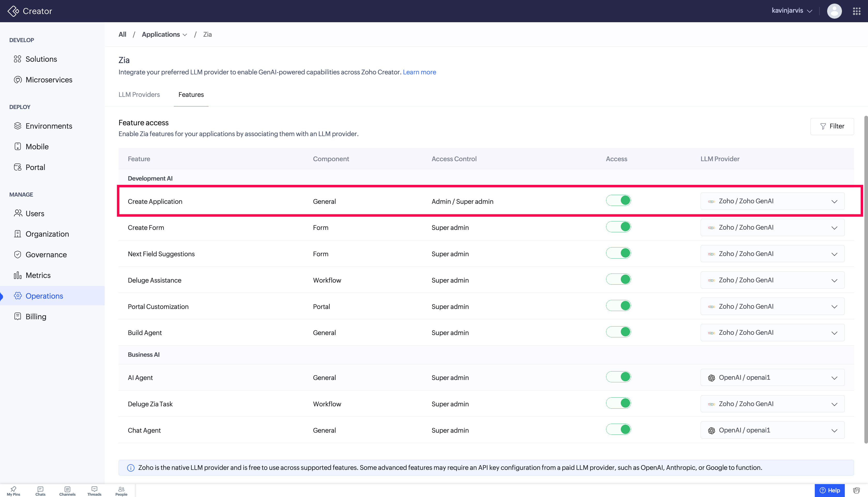Screen dimensions: 868x497
Task: Open LLM Provider dropdown for Create Application
Action: coord(772,201)
